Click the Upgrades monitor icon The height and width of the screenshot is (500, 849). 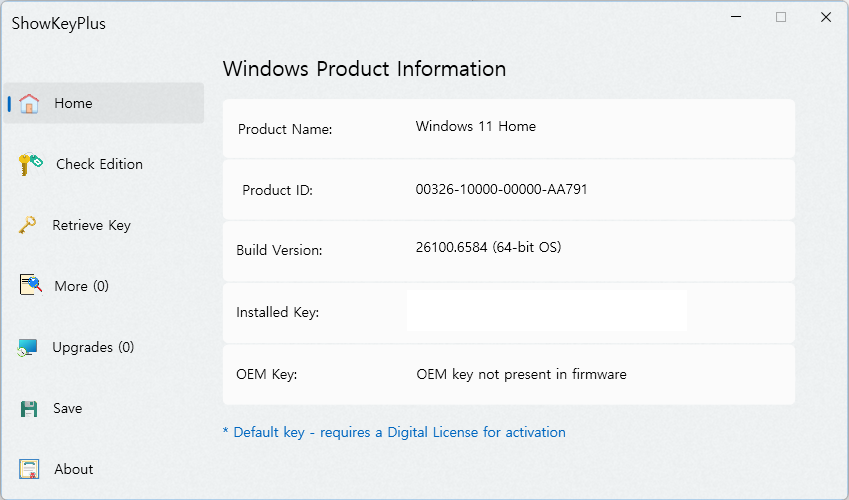[27, 347]
